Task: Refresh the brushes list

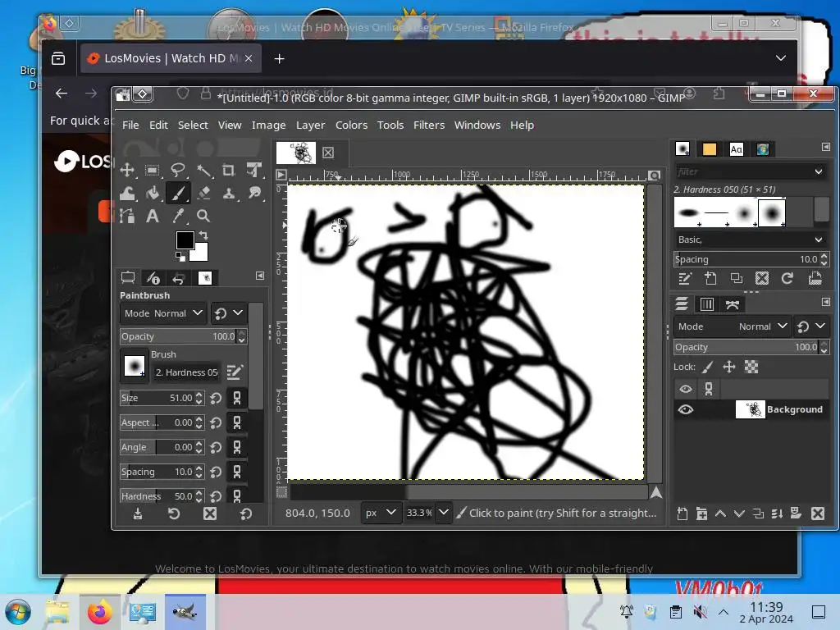Action: point(787,279)
